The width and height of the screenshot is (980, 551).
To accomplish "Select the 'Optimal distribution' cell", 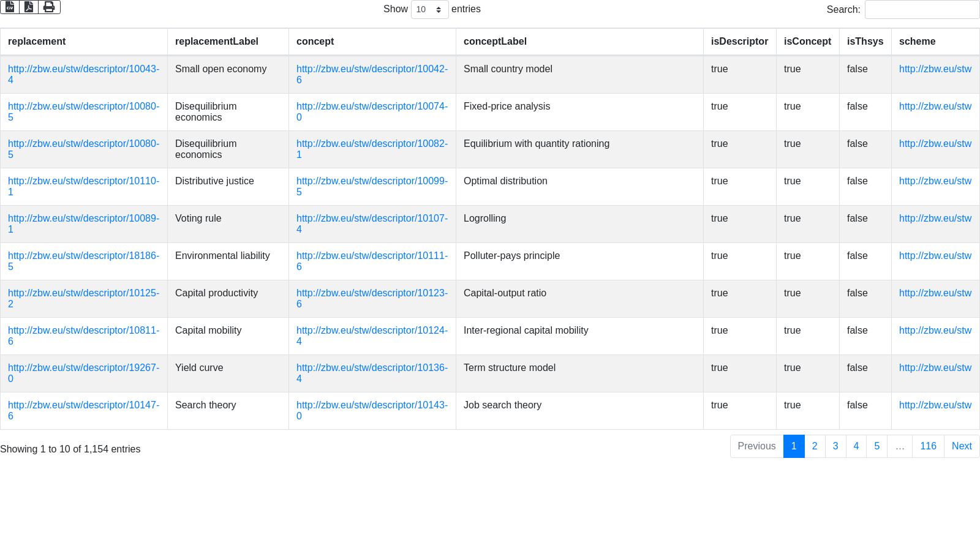I will pos(579,187).
